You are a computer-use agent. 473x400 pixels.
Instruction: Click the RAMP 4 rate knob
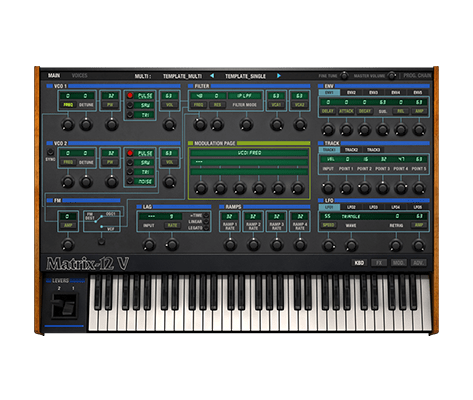pos(300,245)
